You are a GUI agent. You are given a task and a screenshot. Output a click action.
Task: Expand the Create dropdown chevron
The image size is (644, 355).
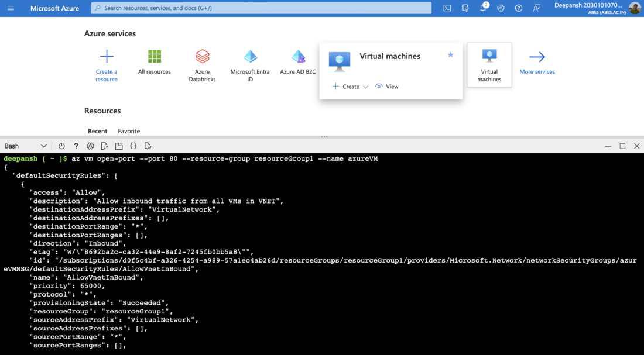point(366,87)
